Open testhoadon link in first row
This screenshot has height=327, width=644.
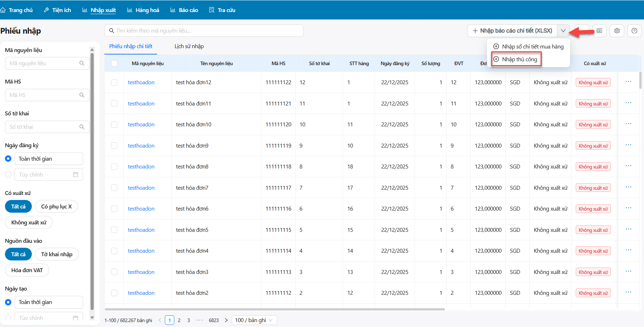click(x=141, y=82)
